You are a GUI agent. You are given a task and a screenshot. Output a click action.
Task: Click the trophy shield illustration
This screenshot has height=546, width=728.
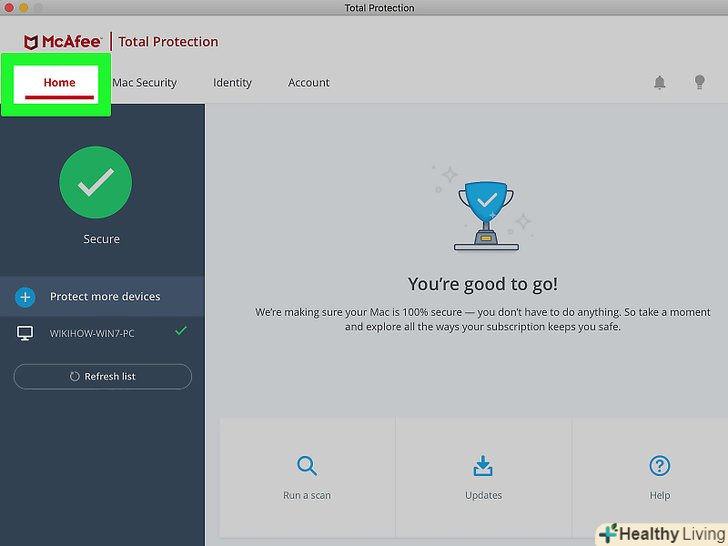click(x=486, y=215)
